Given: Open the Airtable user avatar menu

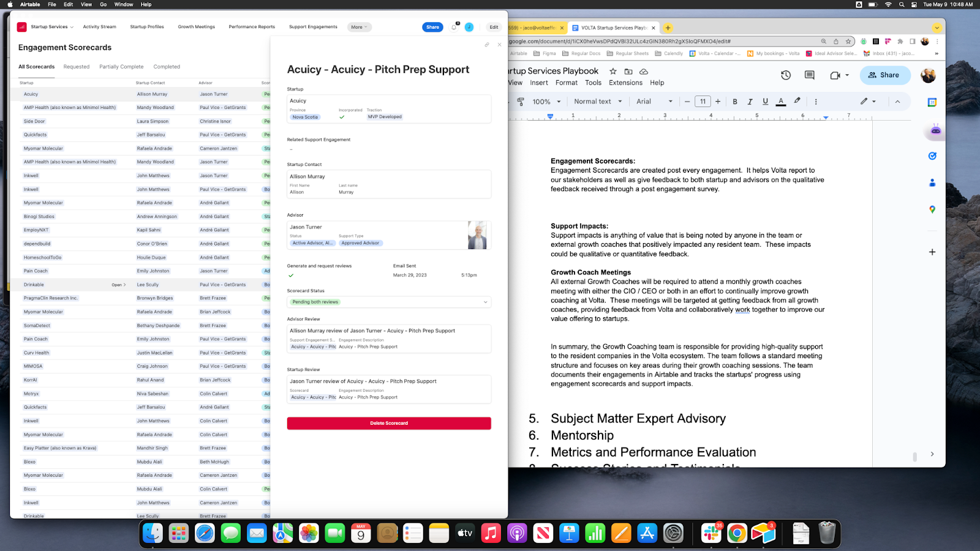Looking at the screenshot, I should 469,27.
